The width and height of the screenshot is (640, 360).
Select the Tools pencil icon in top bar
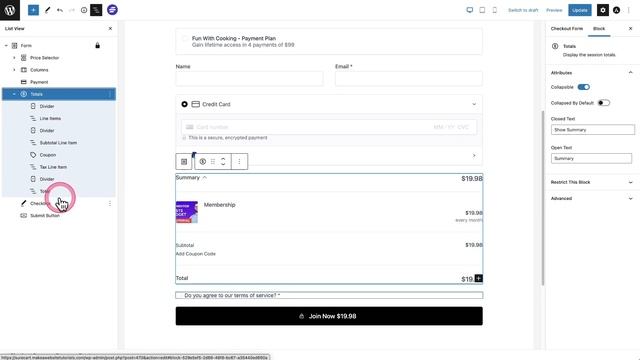click(x=47, y=10)
